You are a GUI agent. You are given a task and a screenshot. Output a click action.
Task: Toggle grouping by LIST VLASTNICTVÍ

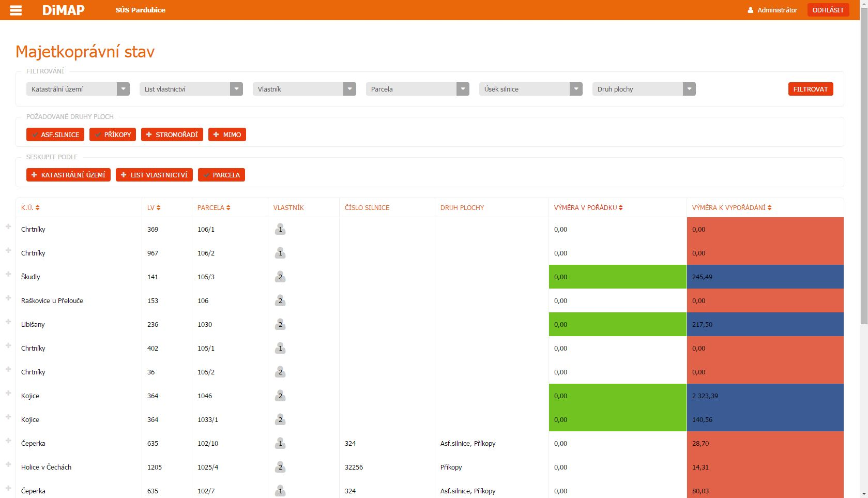154,175
